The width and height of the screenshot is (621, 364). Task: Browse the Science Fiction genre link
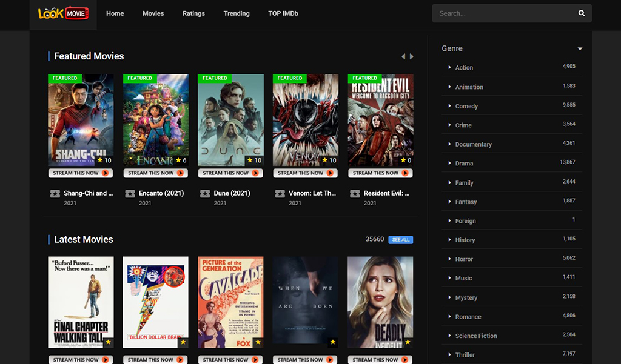[476, 336]
